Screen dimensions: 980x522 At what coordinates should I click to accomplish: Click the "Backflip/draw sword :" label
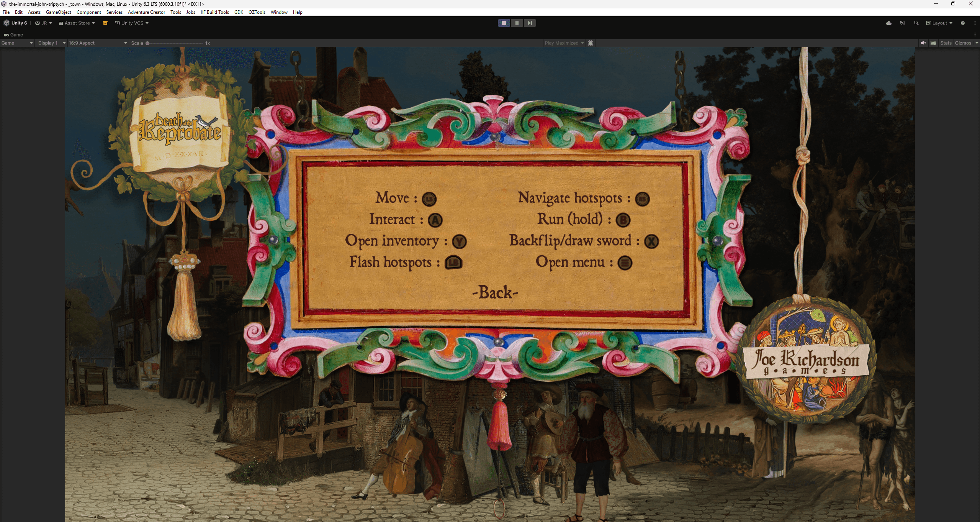click(574, 241)
